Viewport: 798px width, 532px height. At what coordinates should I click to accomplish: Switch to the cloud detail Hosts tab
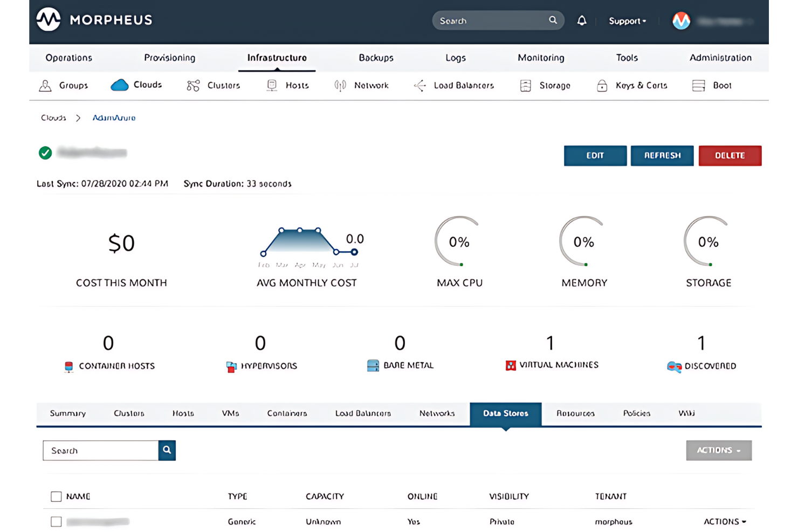tap(183, 413)
